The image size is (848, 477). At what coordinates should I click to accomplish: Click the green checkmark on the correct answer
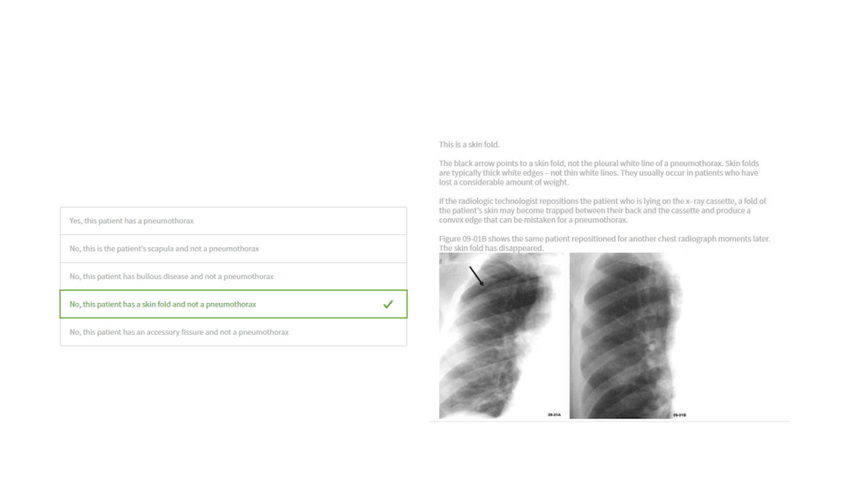(388, 304)
